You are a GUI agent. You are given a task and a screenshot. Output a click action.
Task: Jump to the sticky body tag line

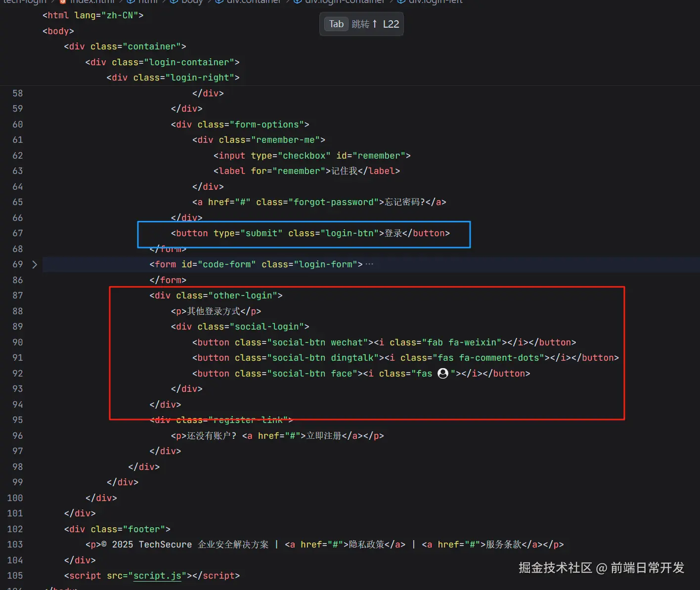click(x=58, y=31)
